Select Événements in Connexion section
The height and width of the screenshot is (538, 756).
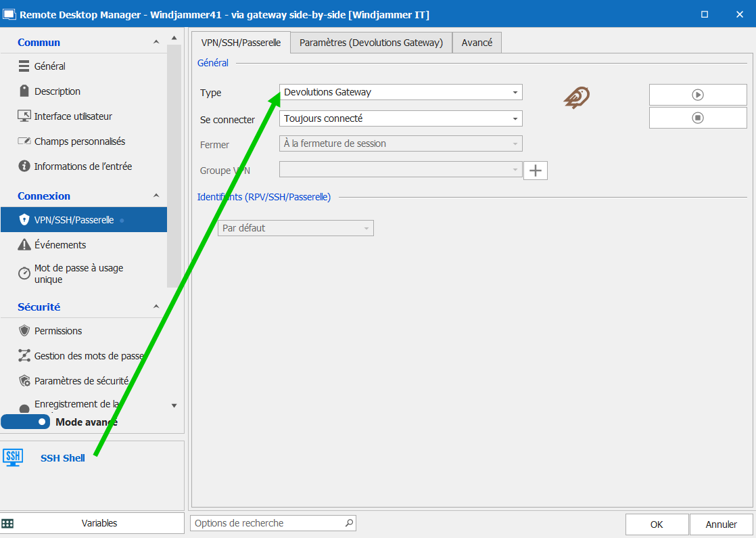pos(60,245)
